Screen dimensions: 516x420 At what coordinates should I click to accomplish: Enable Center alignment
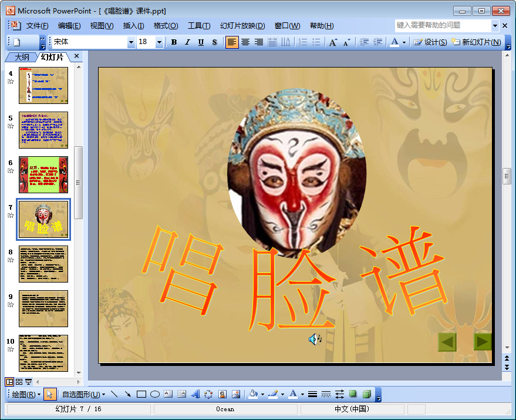pyautogui.click(x=245, y=42)
